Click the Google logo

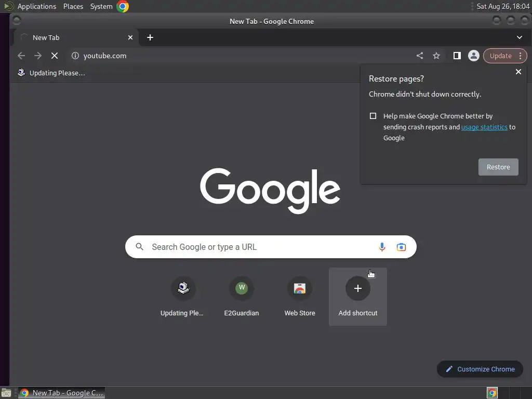click(270, 191)
